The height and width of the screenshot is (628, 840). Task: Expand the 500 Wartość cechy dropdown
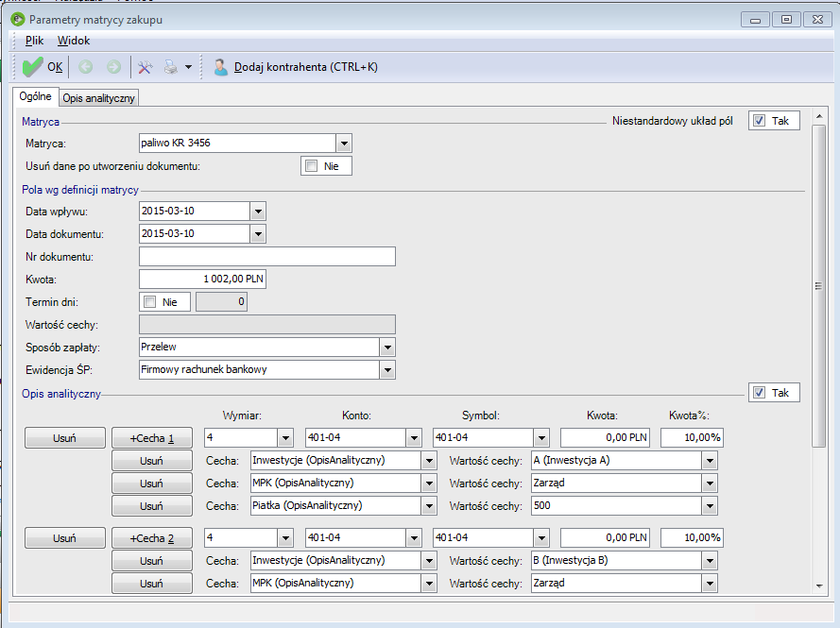(x=710, y=505)
